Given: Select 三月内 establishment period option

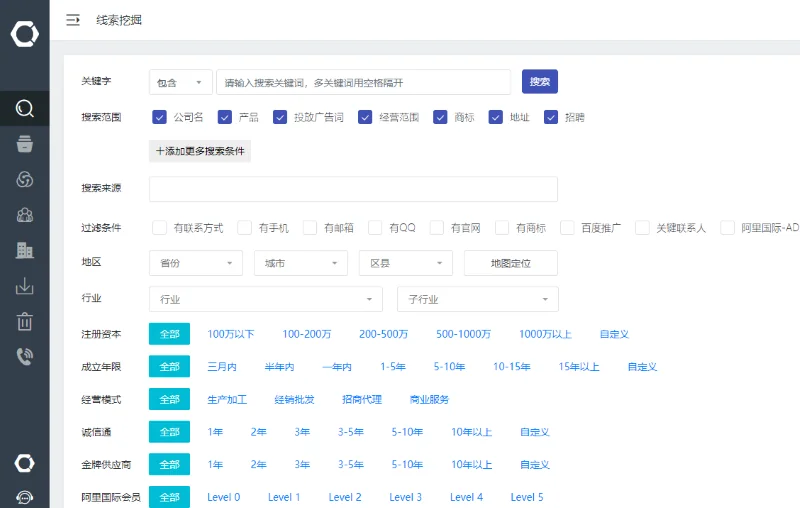Looking at the screenshot, I should 222,367.
